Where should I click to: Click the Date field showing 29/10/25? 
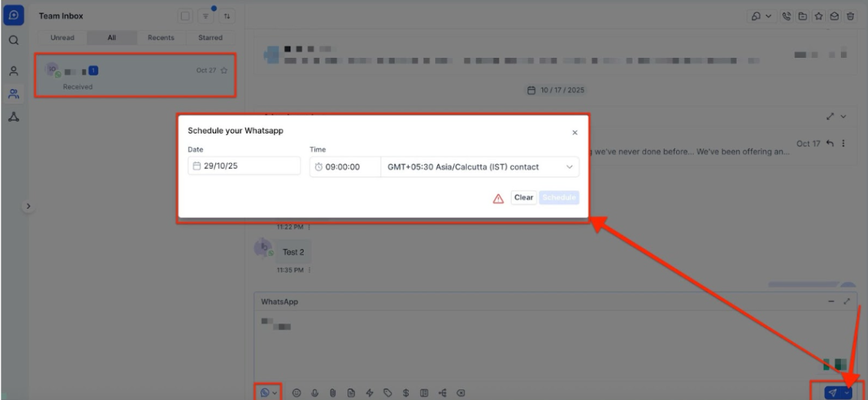click(244, 166)
